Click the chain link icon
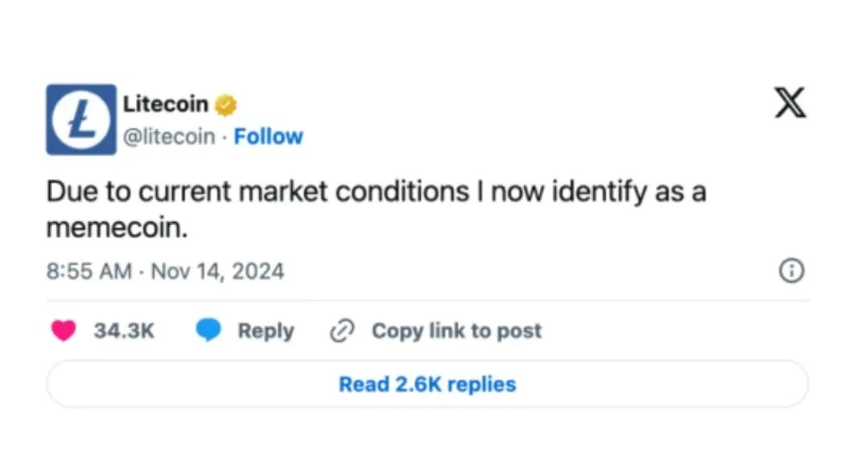This screenshot has height=475, width=868. (x=343, y=331)
